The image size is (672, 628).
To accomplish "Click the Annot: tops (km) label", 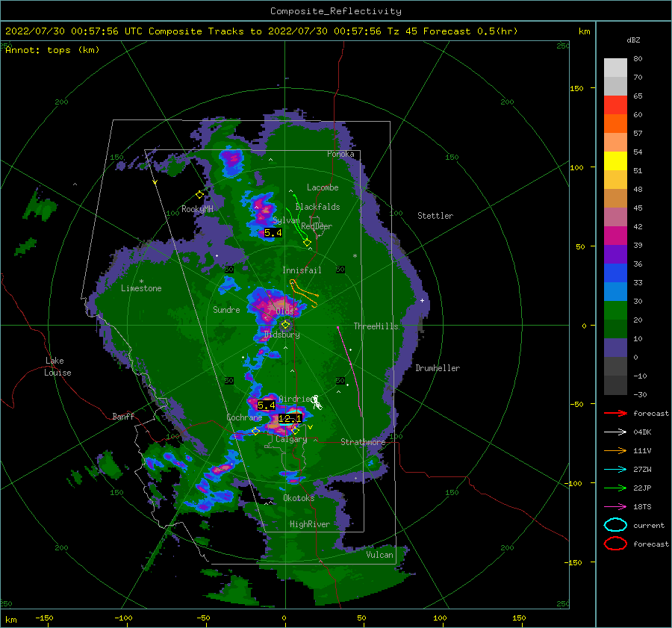I will [x=52, y=50].
